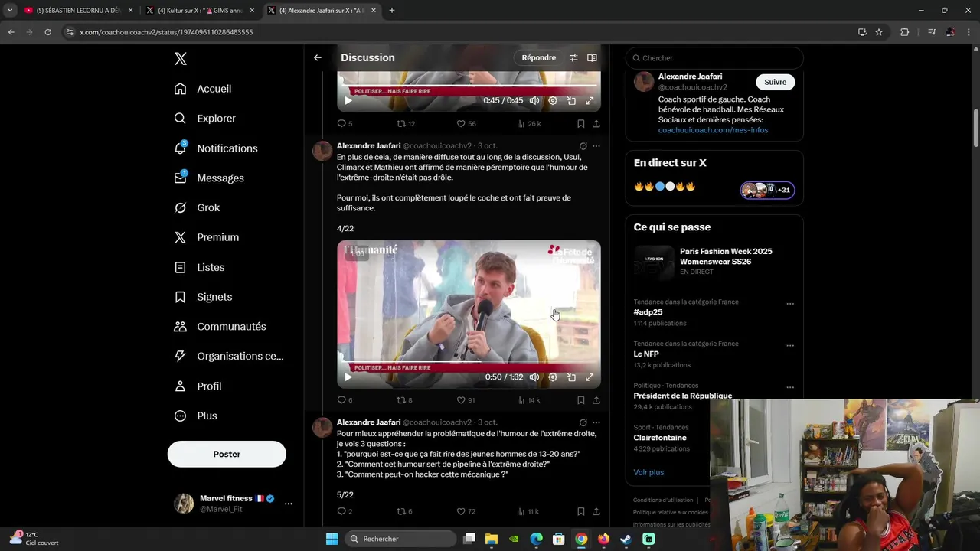Image resolution: width=980 pixels, height=551 pixels.
Task: Open Profil page
Action: point(198,386)
